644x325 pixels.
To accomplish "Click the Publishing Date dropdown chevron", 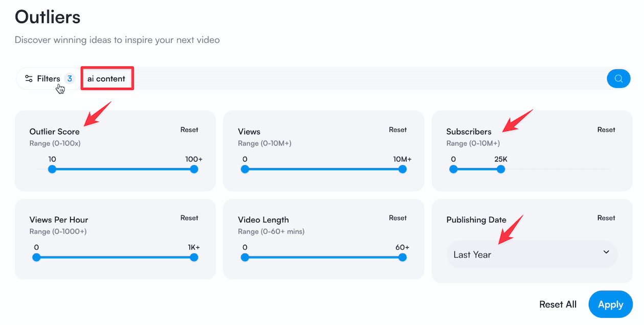I will pos(606,252).
